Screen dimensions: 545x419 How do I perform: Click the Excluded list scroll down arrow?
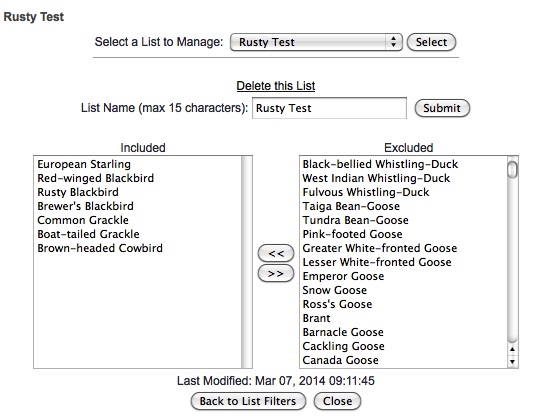pyautogui.click(x=512, y=362)
